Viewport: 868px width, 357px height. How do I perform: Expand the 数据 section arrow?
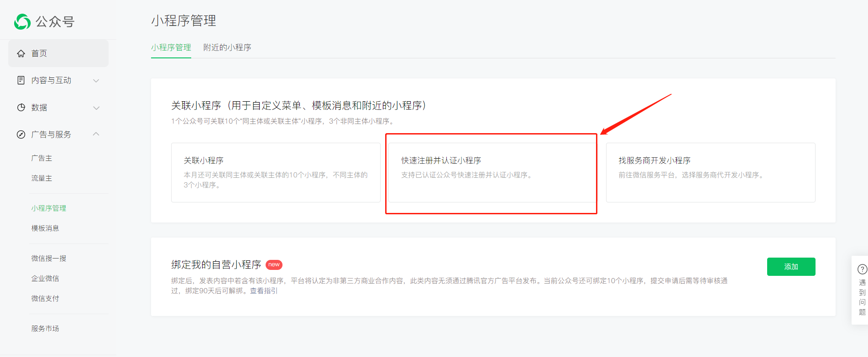point(96,108)
